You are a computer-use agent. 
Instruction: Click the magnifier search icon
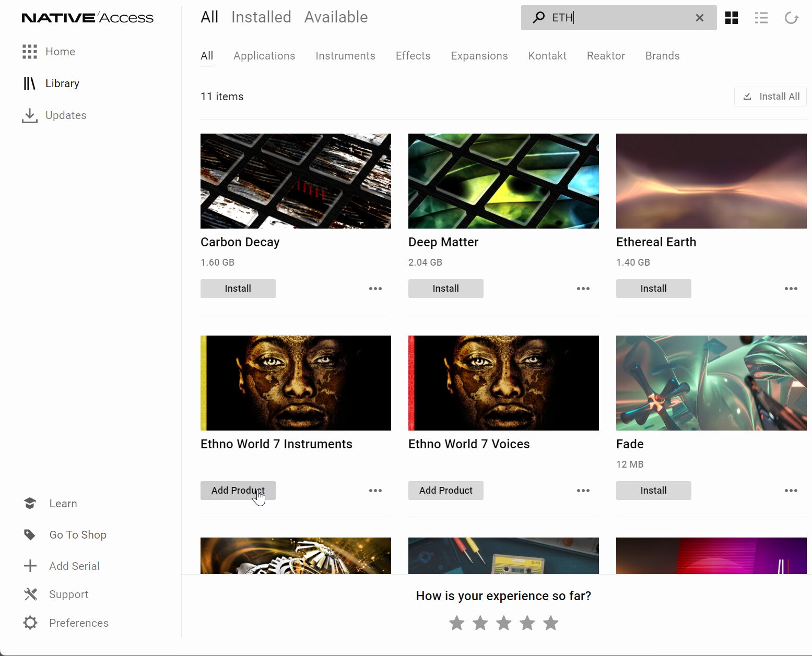pos(538,18)
